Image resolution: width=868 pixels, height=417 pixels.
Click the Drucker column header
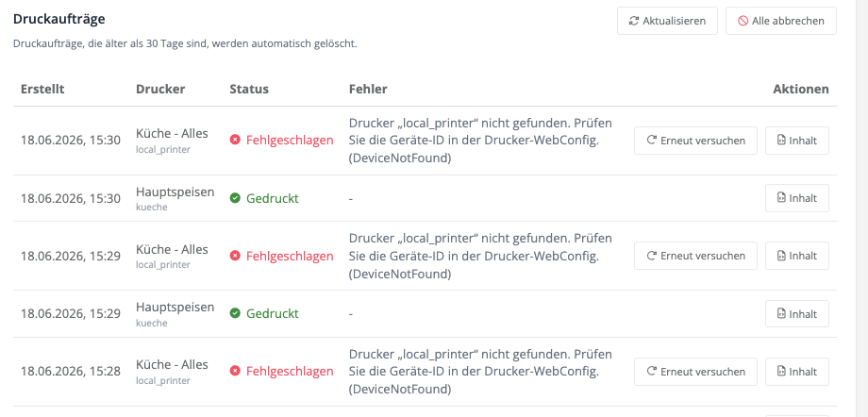pyautogui.click(x=160, y=90)
